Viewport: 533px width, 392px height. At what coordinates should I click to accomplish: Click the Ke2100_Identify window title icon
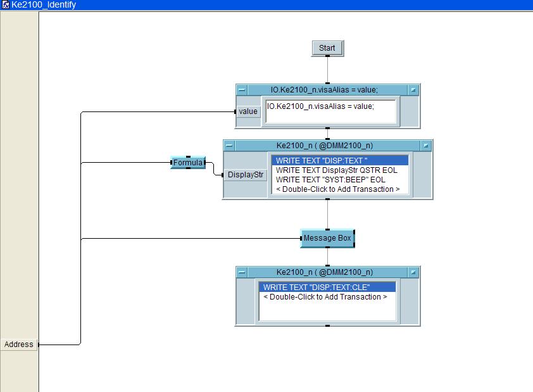[x=5, y=4]
